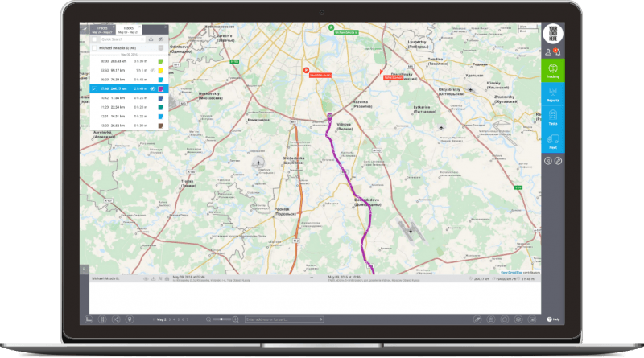Click the 'Your Logo Here' logo
644x358 pixels.
pyautogui.click(x=553, y=34)
